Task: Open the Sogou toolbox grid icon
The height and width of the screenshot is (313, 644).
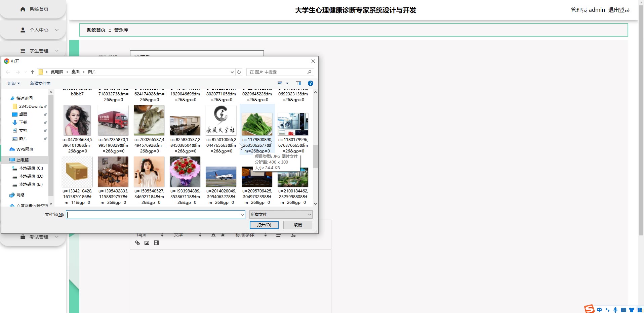Action: pos(640,310)
